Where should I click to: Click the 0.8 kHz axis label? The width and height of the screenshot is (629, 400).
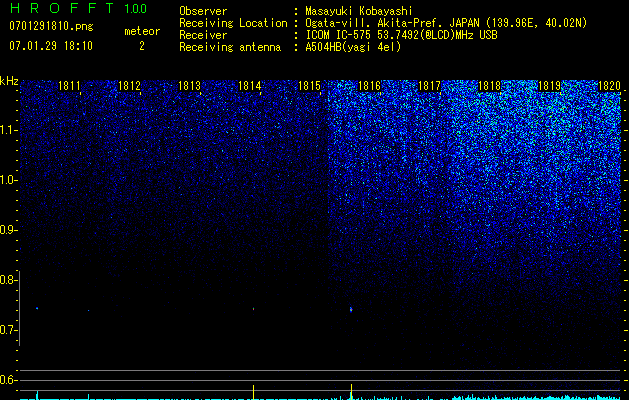pos(7,280)
